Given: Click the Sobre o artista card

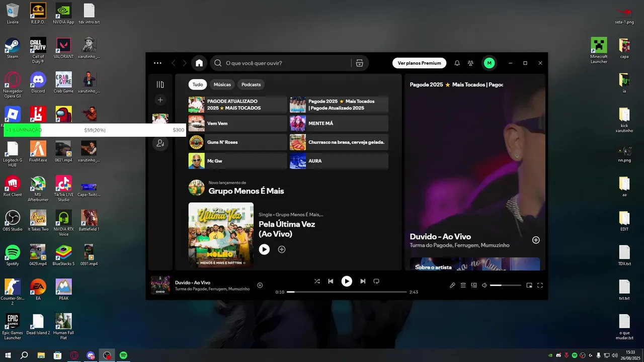Looking at the screenshot, I should click(x=475, y=264).
